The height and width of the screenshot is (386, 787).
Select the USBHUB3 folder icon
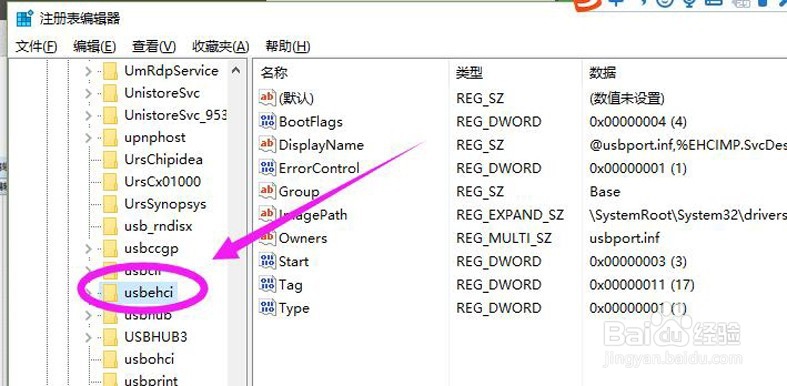pyautogui.click(x=110, y=336)
